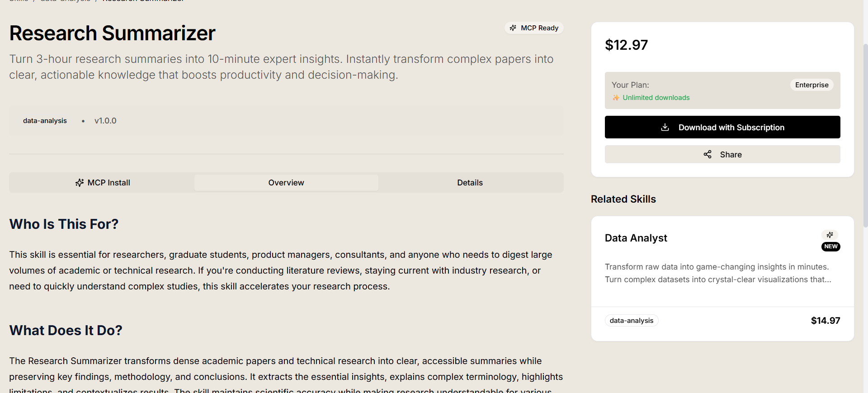868x393 pixels.
Task: Click the v1.0.0 version label
Action: pos(105,121)
